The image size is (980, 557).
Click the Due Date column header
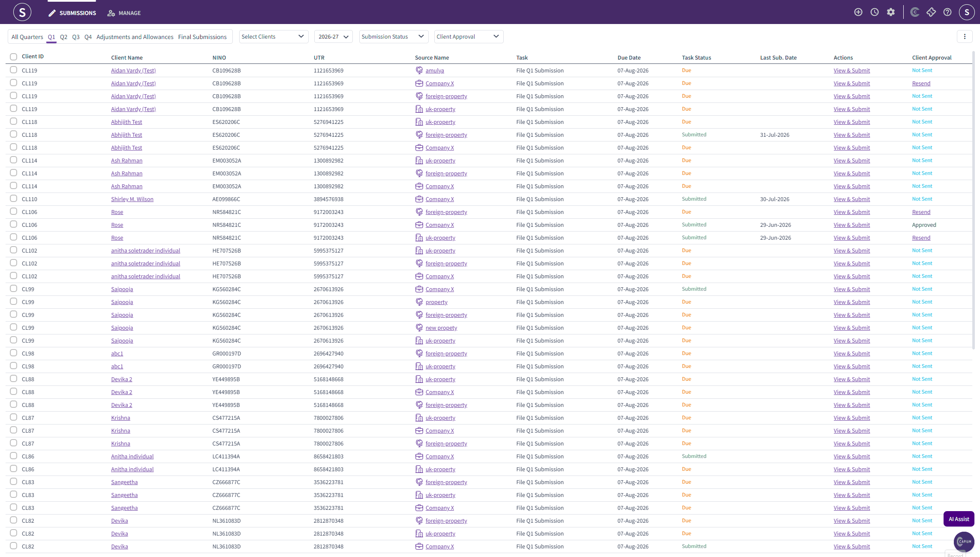pos(629,57)
